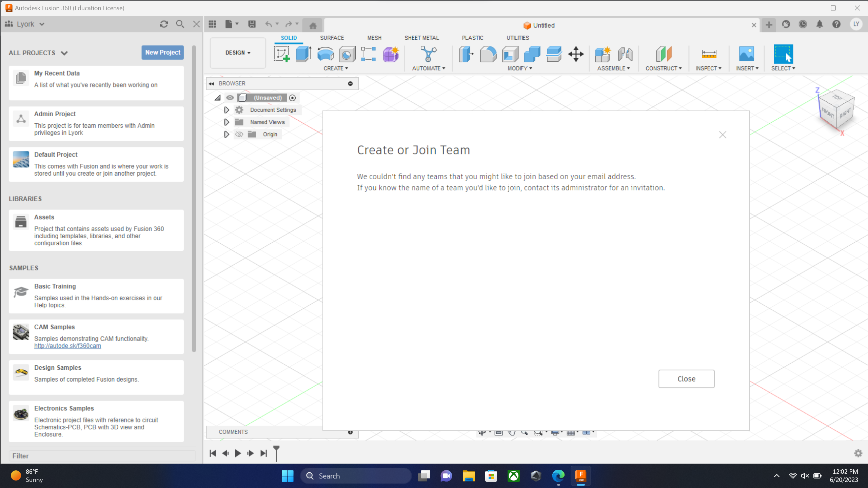Open the autode.sk/f360cam link
The width and height of the screenshot is (868, 488).
point(67,346)
